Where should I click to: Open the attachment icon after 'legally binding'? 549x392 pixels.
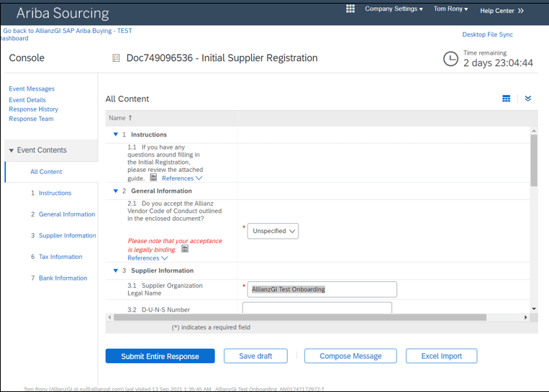[185, 249]
